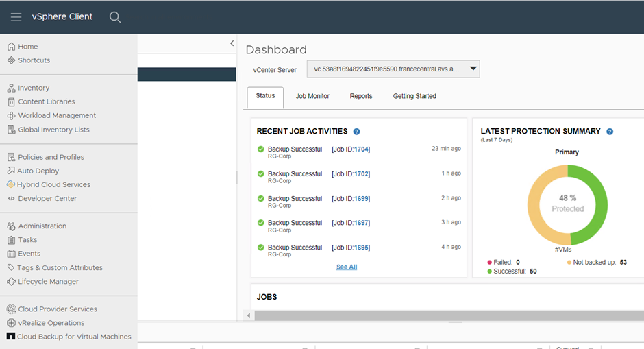Click the Global Inventory Lists icon

pyautogui.click(x=11, y=130)
